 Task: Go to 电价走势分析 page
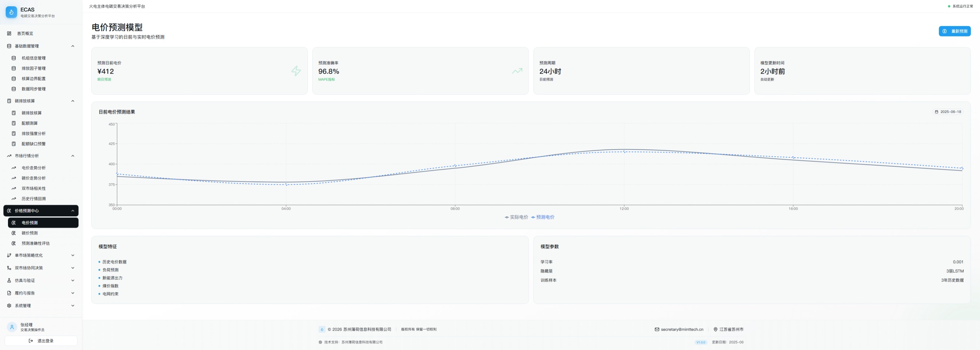click(x=33, y=168)
